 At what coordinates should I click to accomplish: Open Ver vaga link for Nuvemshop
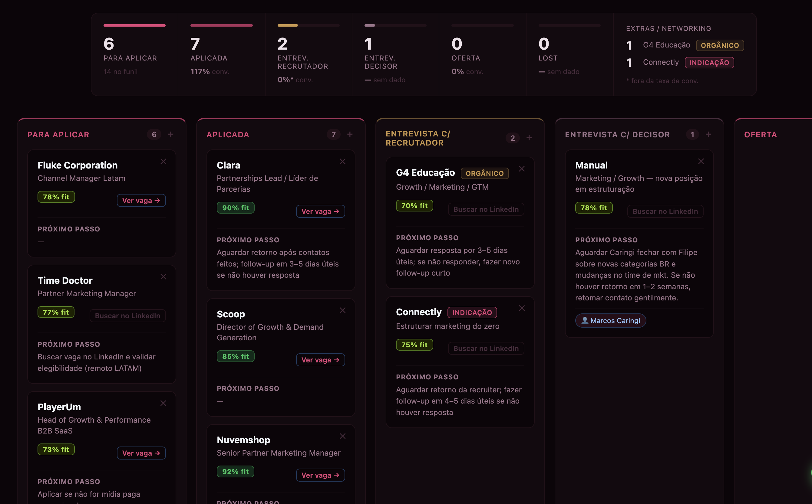coord(320,475)
